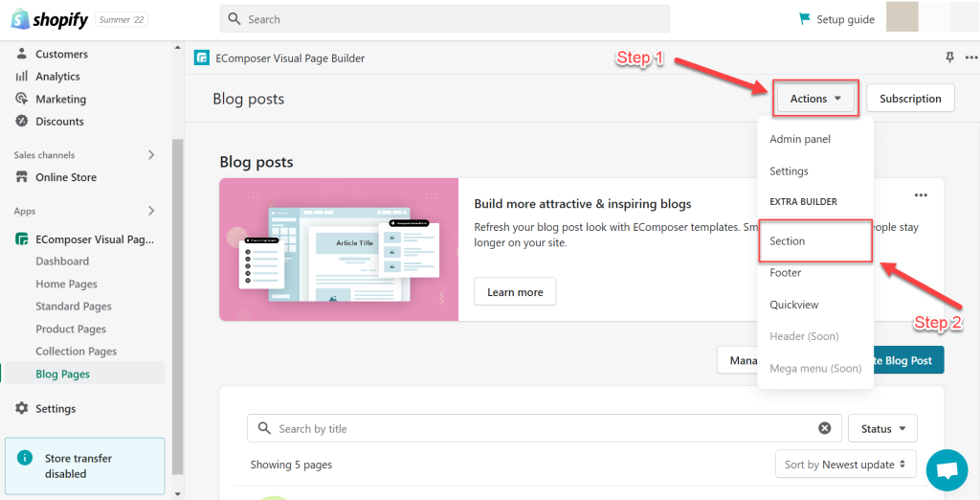
Task: Open the live chat bubble
Action: click(947, 470)
